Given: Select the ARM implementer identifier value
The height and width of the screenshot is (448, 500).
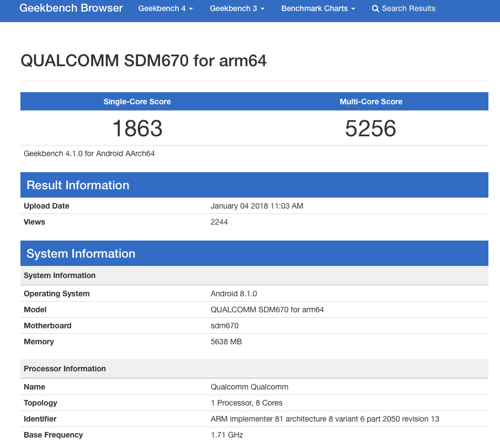Looking at the screenshot, I should (325, 419).
